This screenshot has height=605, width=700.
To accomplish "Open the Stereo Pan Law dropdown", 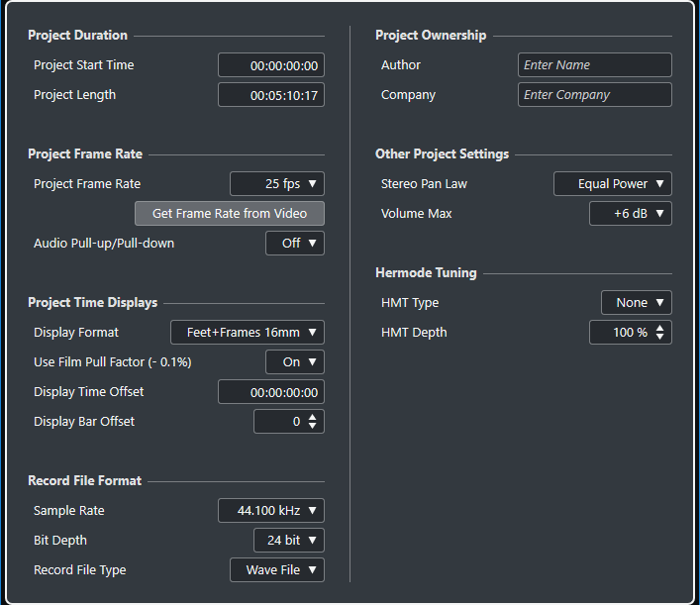I will 613,184.
